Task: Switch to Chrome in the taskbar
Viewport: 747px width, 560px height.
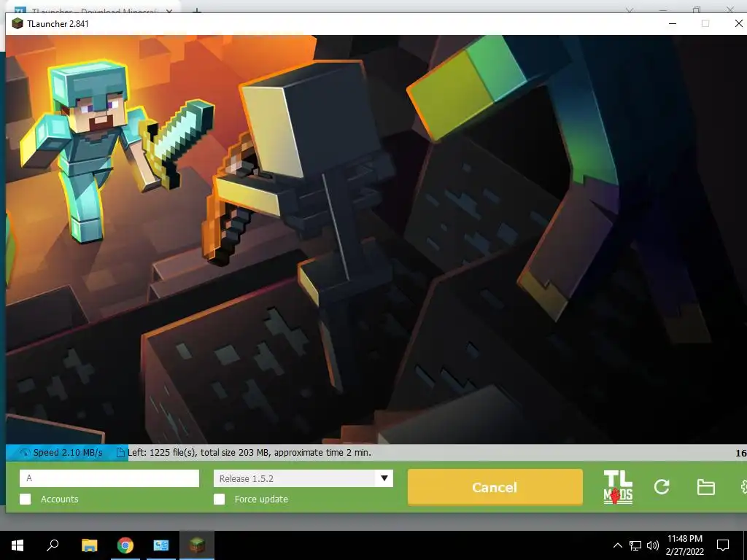Action: (125, 545)
